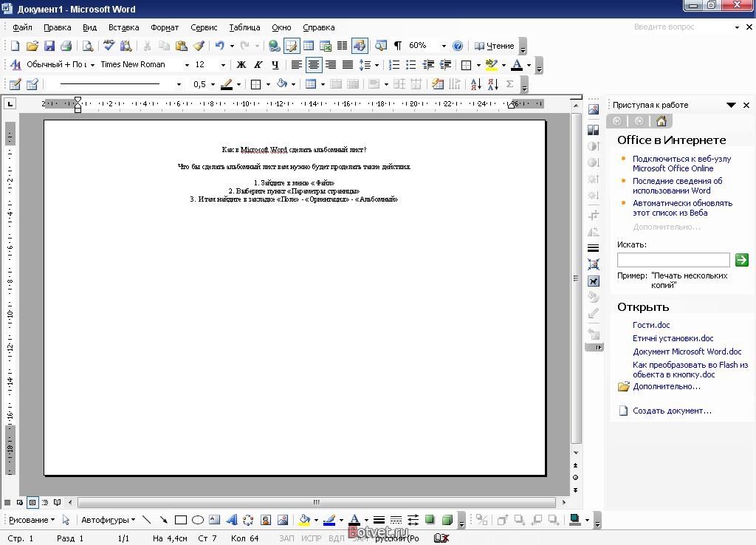Click the Format Painter brush icon
This screenshot has width=756, height=545.
click(x=199, y=46)
